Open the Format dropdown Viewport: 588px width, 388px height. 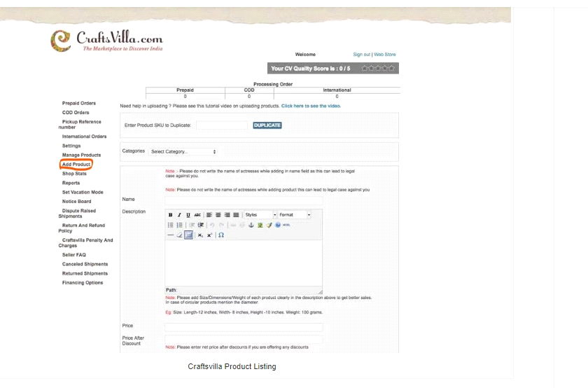(295, 215)
